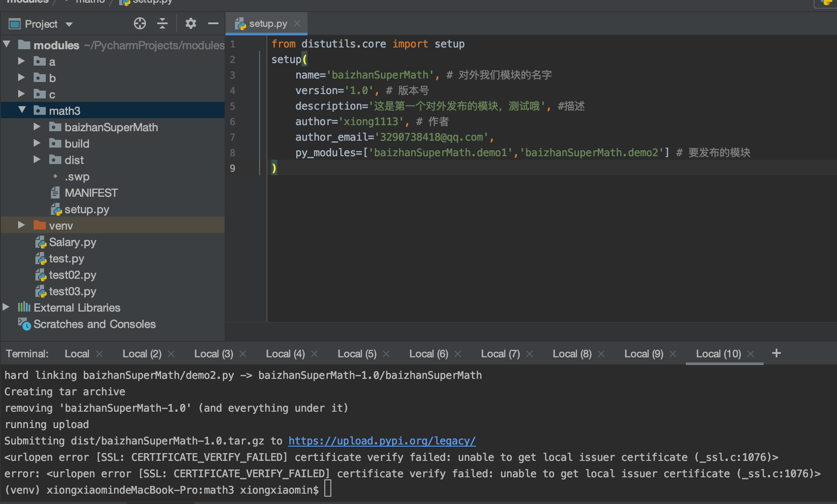Collapse the modules root folder
This screenshot has height=504, width=837.
(7, 44)
